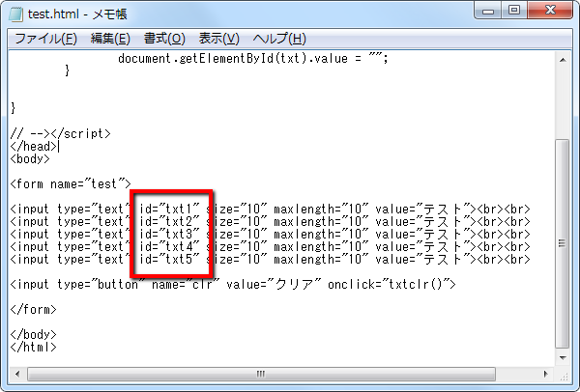Click the document.getElementById(txt).value line
Image resolution: width=580 pixels, height=392 pixels.
point(253,58)
